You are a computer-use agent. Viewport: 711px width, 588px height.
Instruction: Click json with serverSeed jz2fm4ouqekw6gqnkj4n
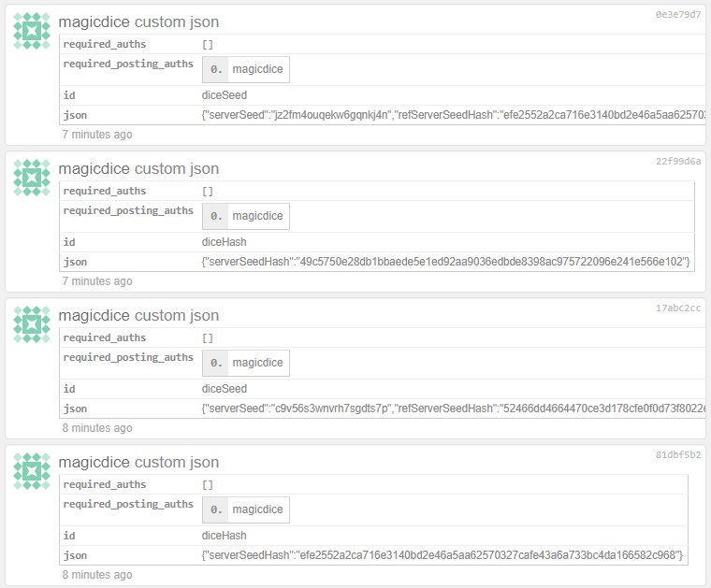(454, 115)
